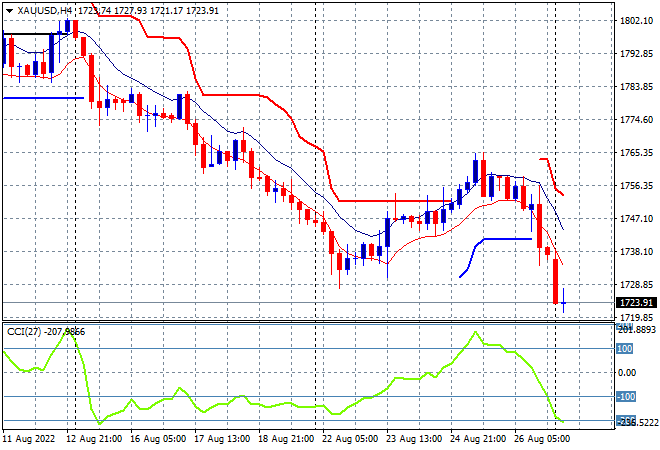The height and width of the screenshot is (450, 660).
Task: Click the CCI 100 level label
Action: tap(625, 349)
